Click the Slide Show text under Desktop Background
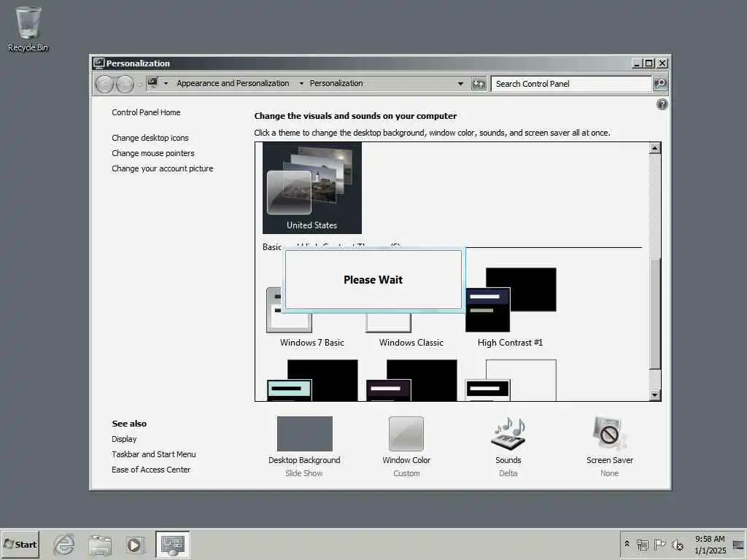This screenshot has width=747, height=560. click(x=304, y=473)
